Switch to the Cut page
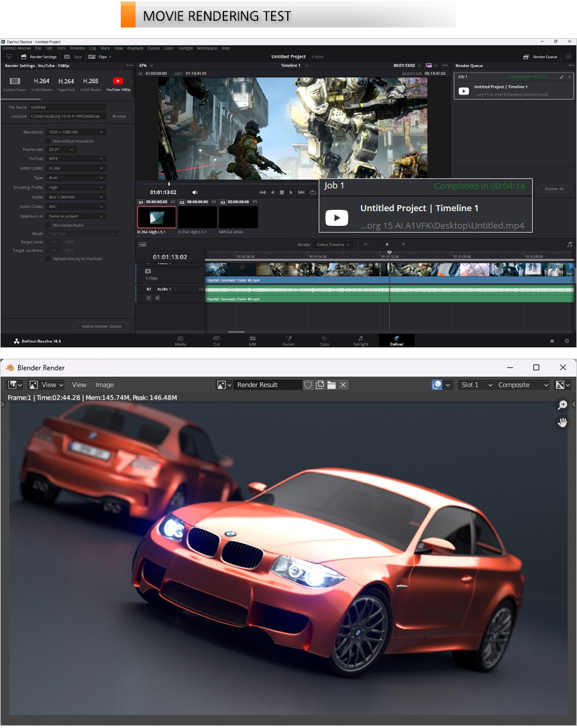This screenshot has height=728, width=577. click(x=217, y=341)
